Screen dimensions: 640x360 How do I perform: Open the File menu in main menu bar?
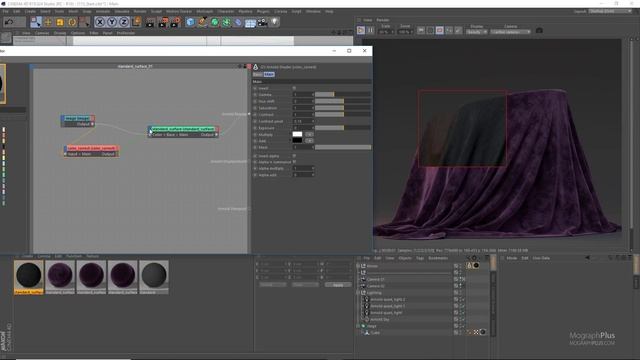coord(5,11)
